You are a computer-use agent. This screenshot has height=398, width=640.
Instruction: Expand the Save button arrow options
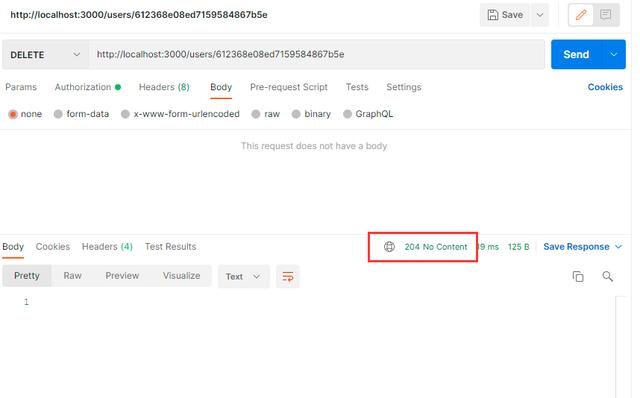click(540, 15)
